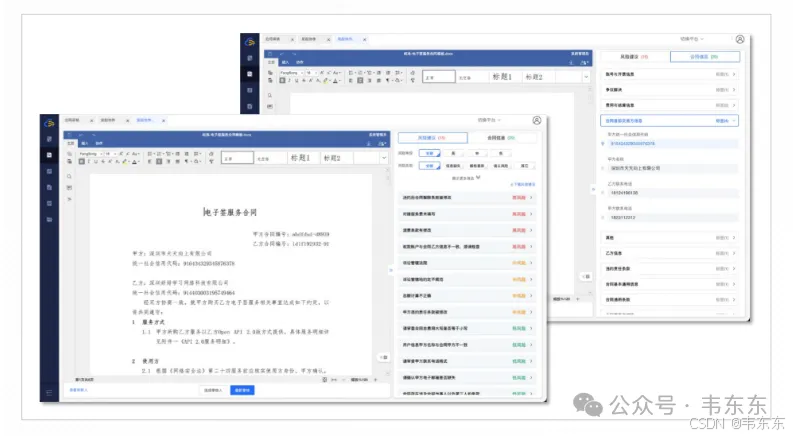793x437 pixels.
Task: Collapse the expanded blue-outlined section in back window
Action: pos(670,121)
